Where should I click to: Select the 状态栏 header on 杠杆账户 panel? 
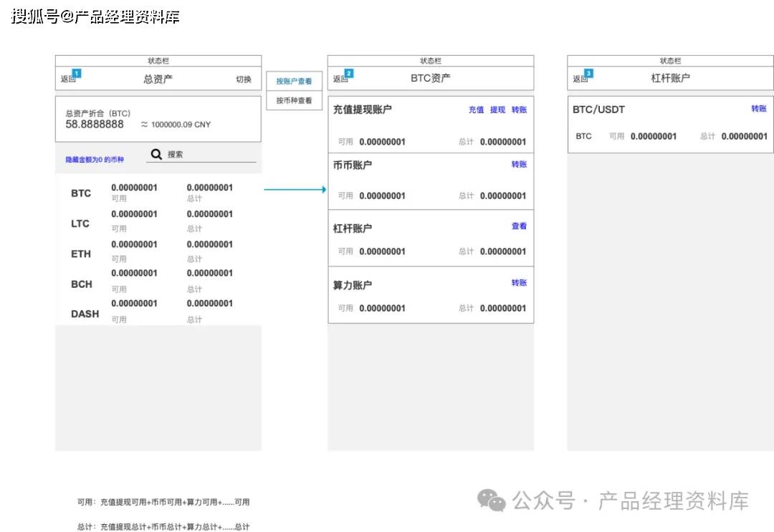coord(669,61)
